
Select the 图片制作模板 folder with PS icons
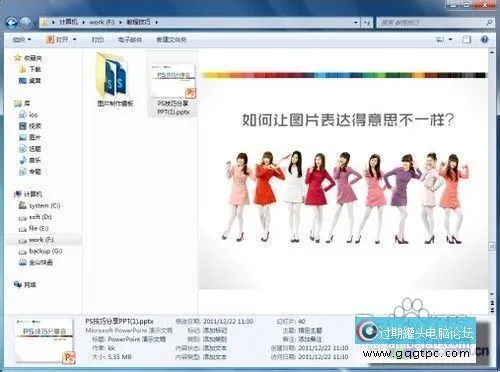coord(115,79)
